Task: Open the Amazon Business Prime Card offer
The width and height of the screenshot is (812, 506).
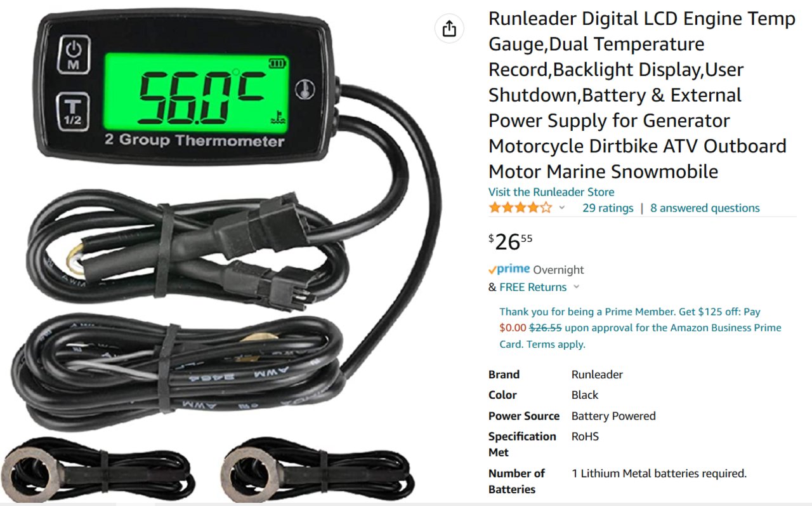Action: click(x=640, y=328)
